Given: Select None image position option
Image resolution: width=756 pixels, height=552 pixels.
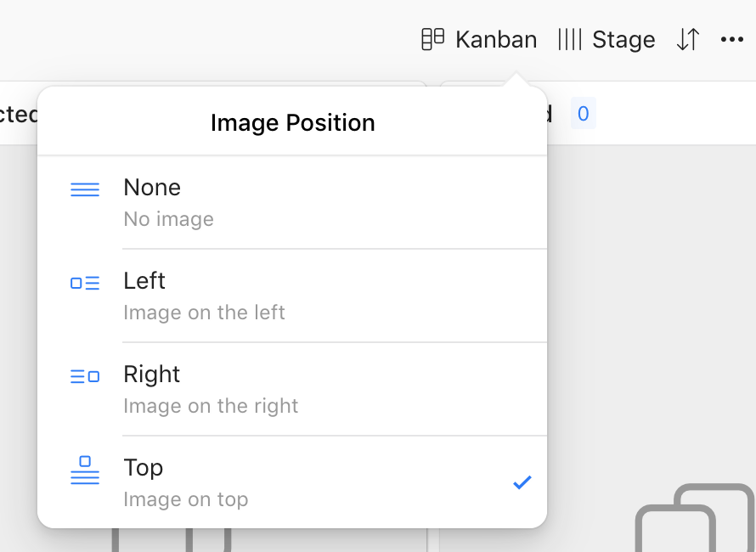Looking at the screenshot, I should click(x=292, y=202).
